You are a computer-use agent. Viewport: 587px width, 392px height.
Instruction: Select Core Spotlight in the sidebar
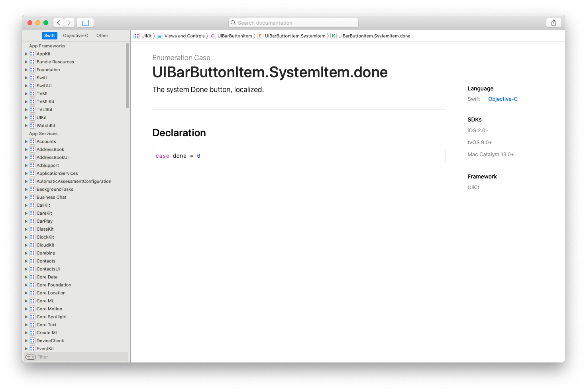point(52,317)
